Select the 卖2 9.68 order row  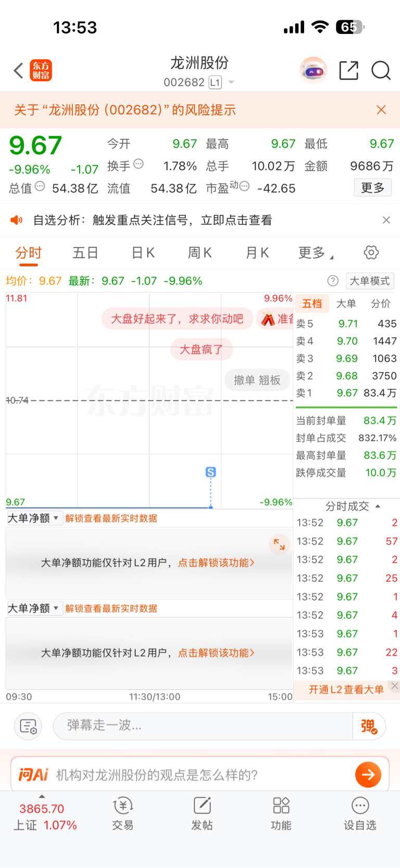point(346,376)
